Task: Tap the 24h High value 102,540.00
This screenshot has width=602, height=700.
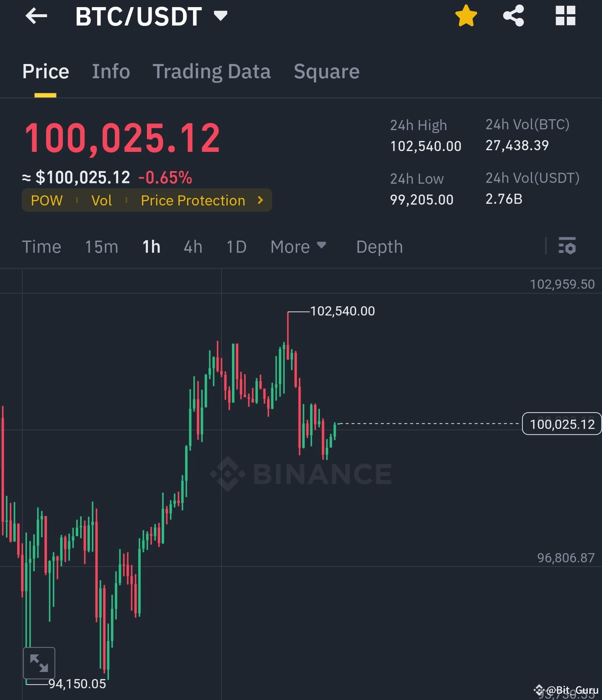Action: coord(425,146)
